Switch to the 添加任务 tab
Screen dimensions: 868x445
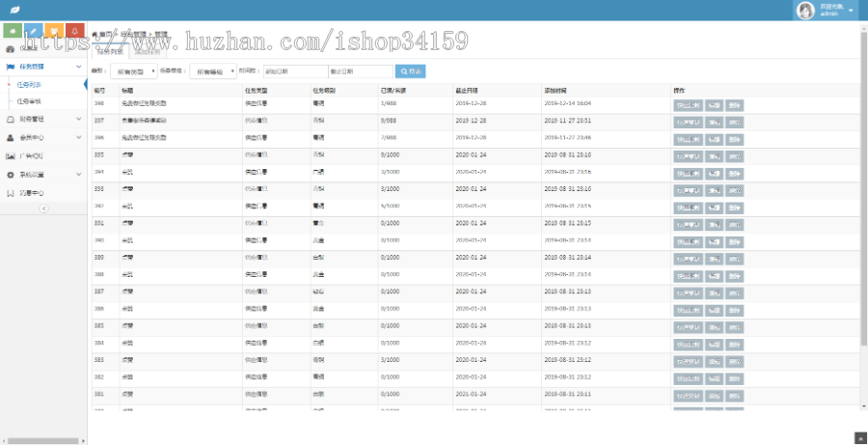148,53
